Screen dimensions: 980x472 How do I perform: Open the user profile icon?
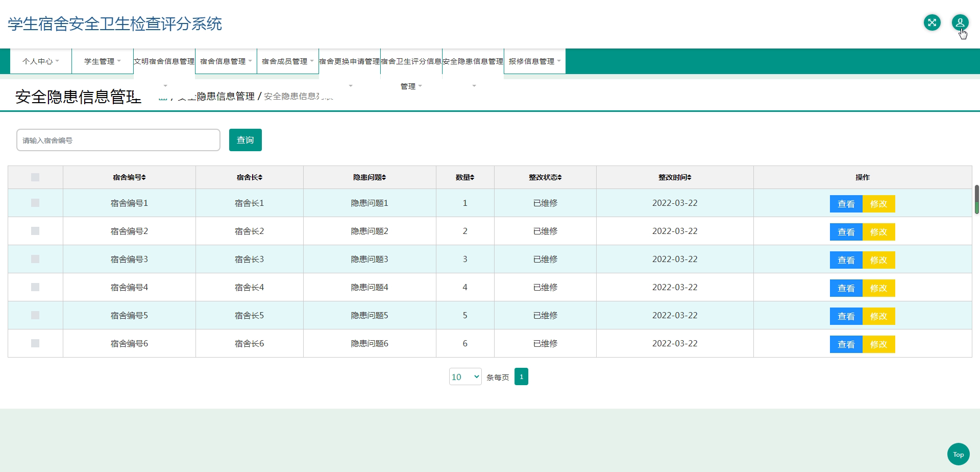[960, 22]
